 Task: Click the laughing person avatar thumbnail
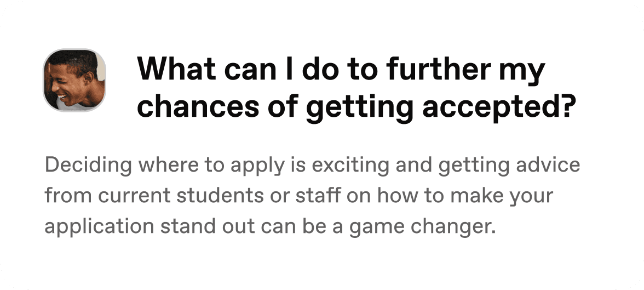point(74,80)
